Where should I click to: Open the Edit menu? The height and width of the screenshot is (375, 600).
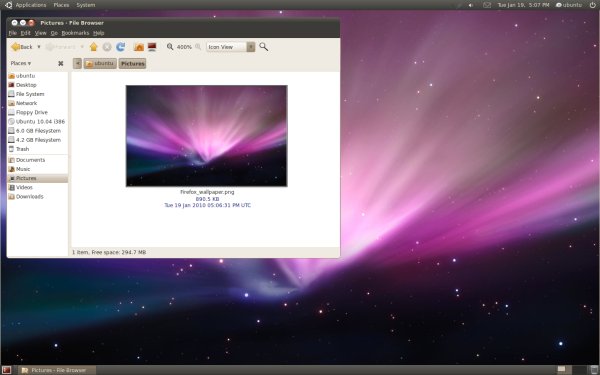tap(25, 33)
